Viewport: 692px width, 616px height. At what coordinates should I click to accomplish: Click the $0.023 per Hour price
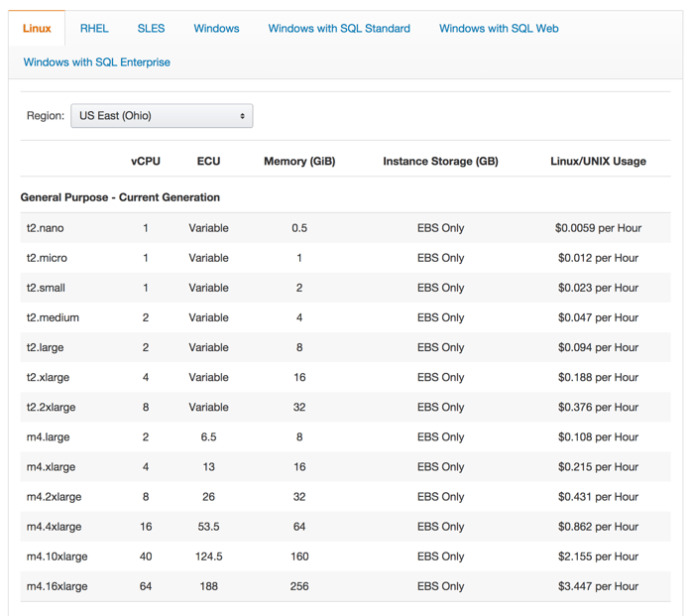pos(598,288)
